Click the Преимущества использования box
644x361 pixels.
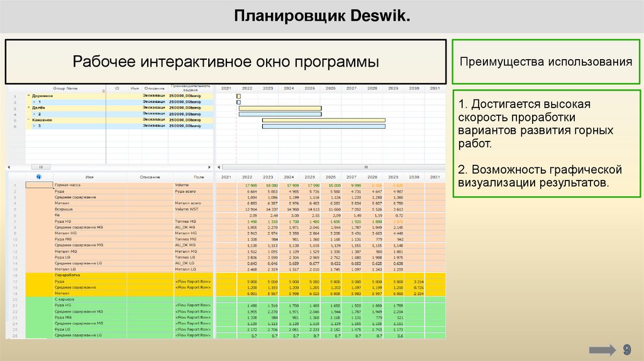[546, 62]
